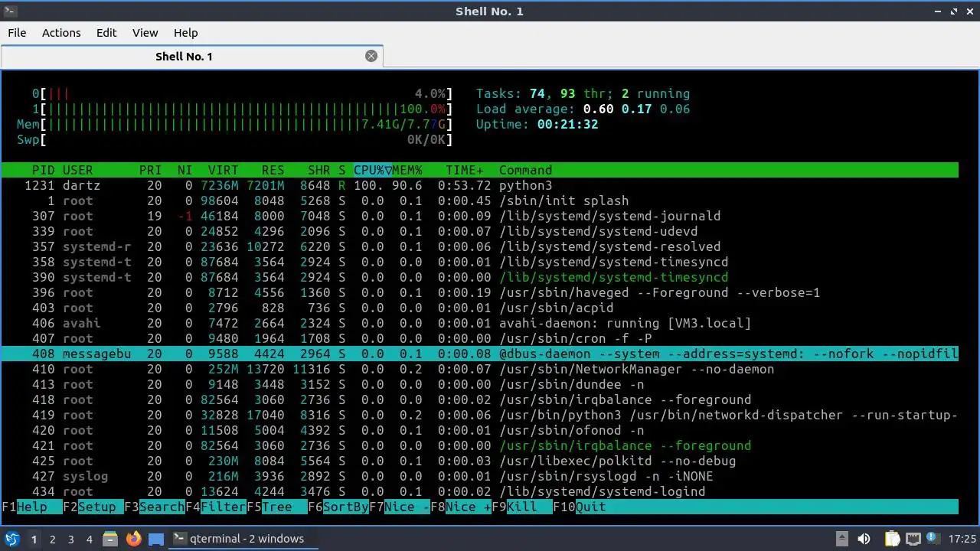Switch to virtual desktop 2
The width and height of the screenshot is (980, 551).
click(52, 539)
